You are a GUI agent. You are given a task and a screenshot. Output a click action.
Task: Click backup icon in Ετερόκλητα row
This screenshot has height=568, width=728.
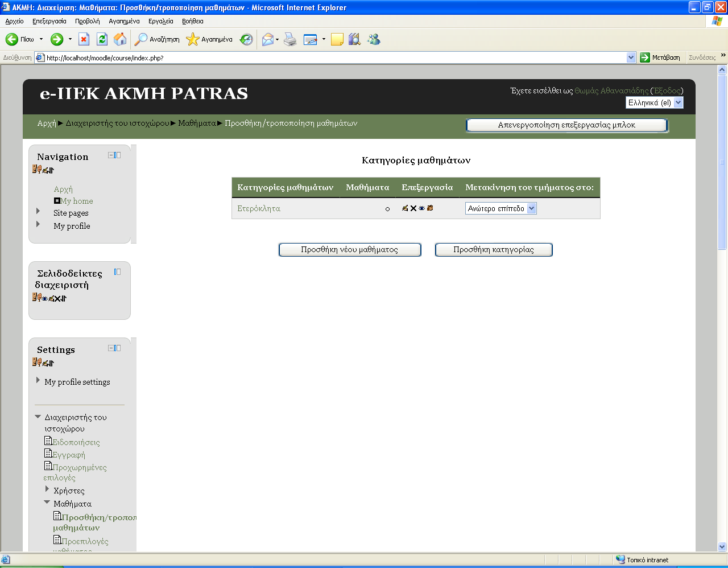pos(430,208)
